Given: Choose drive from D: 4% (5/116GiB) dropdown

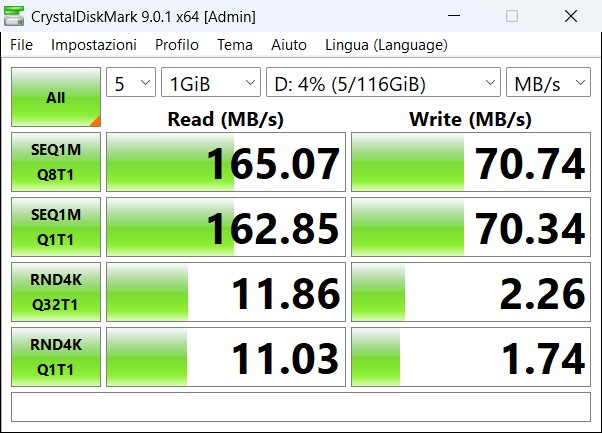Looking at the screenshot, I should tap(383, 82).
